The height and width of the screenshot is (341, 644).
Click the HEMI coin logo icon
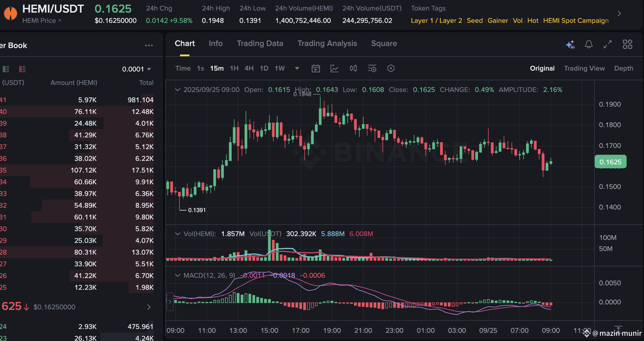coord(11,13)
